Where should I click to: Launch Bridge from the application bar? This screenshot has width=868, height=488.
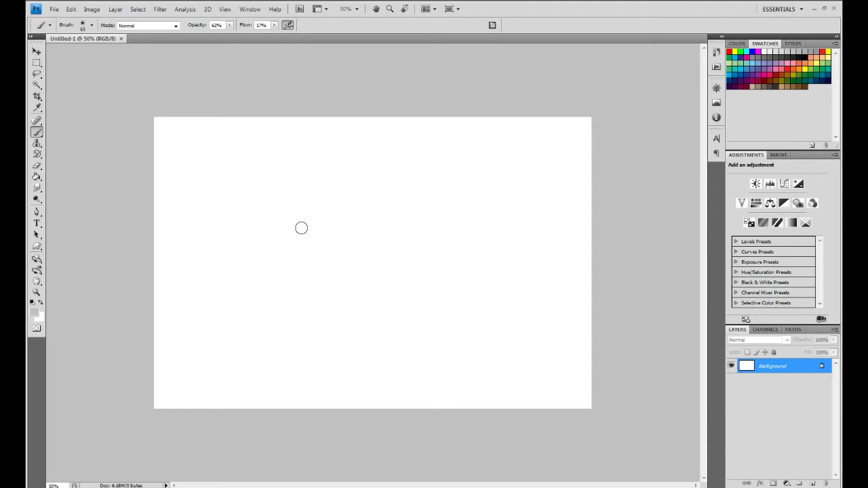(300, 9)
